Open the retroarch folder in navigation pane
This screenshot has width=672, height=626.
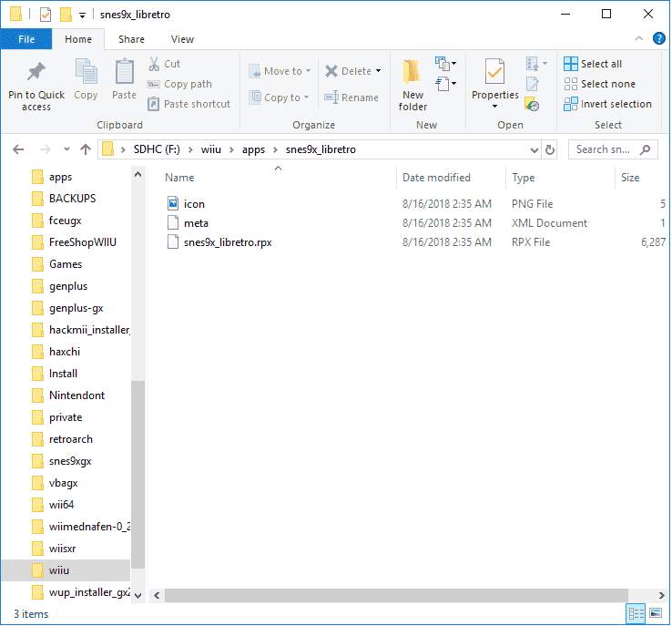tap(71, 439)
